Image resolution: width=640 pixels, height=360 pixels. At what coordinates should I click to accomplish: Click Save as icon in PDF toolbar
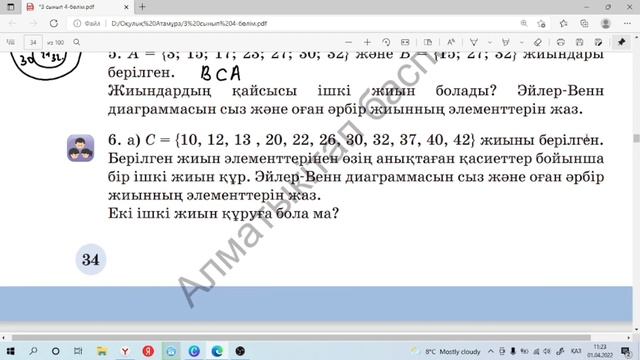(598, 42)
